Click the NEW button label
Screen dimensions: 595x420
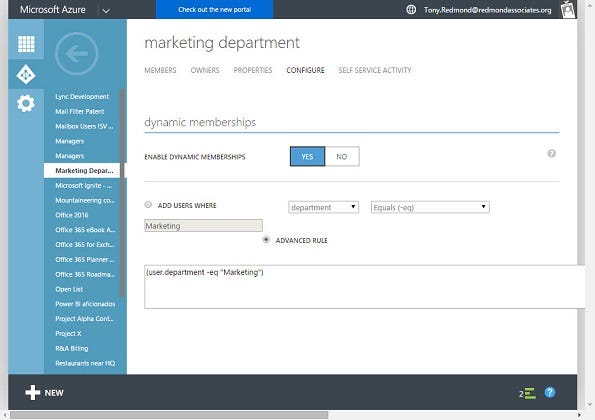click(54, 393)
